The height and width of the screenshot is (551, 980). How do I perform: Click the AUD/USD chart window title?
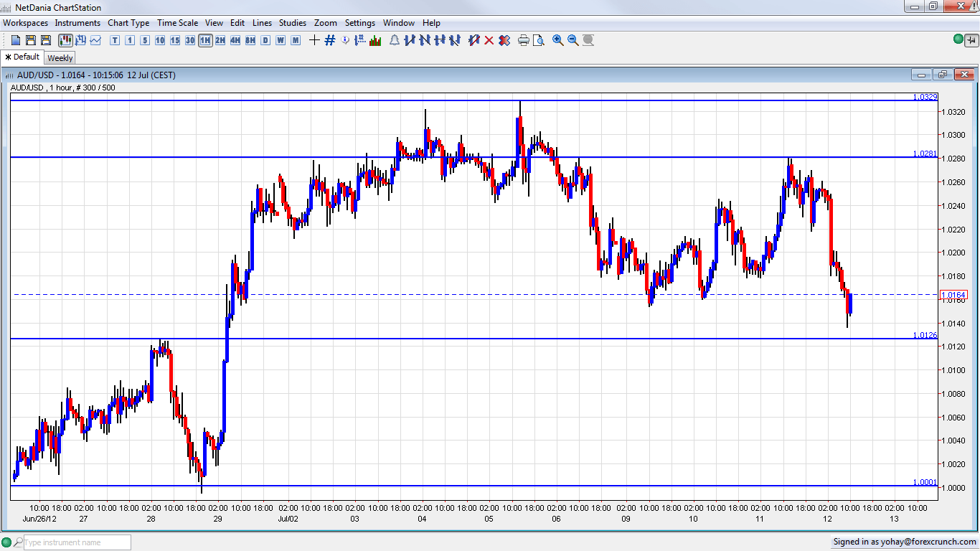pos(96,75)
